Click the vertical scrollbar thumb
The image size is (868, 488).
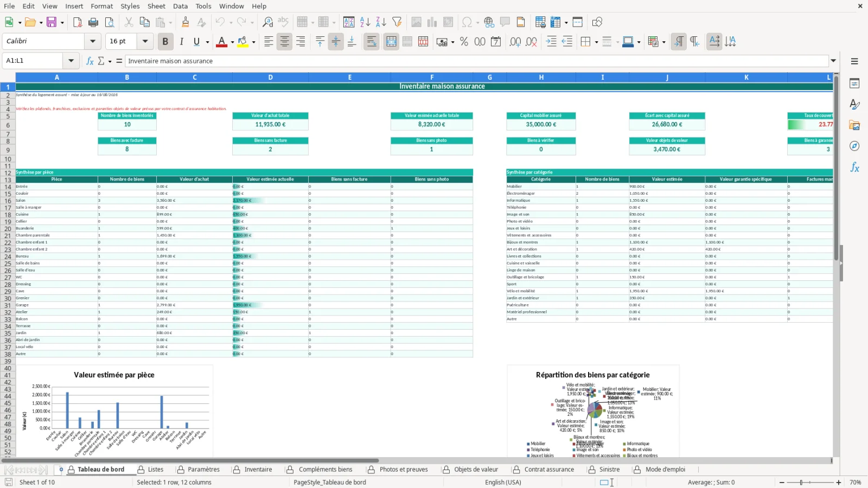tap(837, 168)
